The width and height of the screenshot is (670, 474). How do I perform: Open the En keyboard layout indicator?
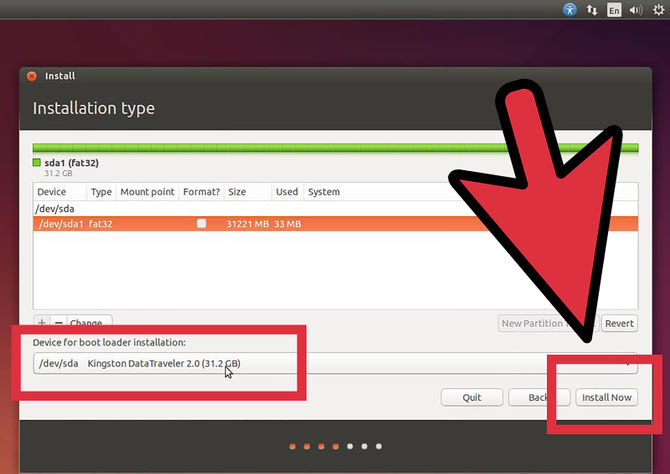click(x=614, y=10)
